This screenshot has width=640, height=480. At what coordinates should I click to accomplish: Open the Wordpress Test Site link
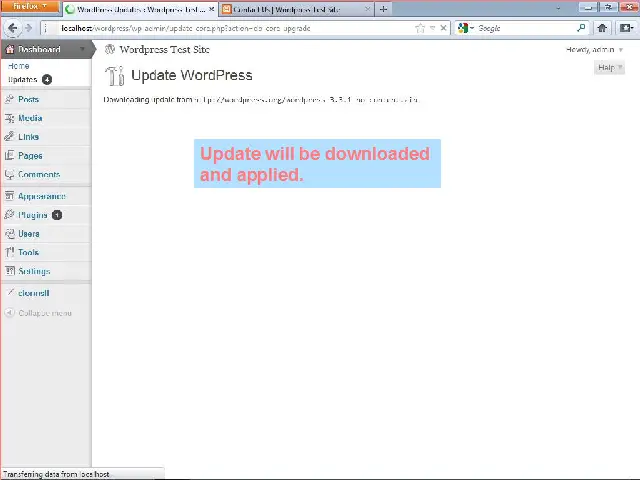164,49
